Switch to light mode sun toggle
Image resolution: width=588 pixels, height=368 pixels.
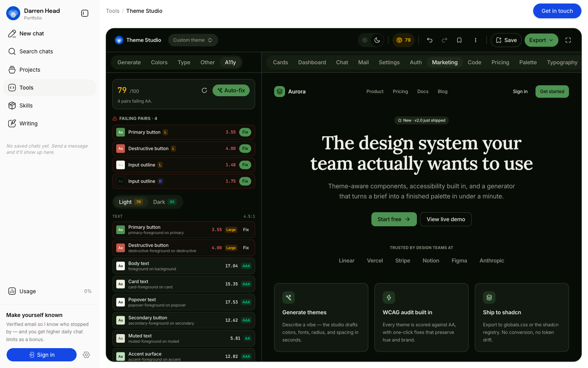365,40
